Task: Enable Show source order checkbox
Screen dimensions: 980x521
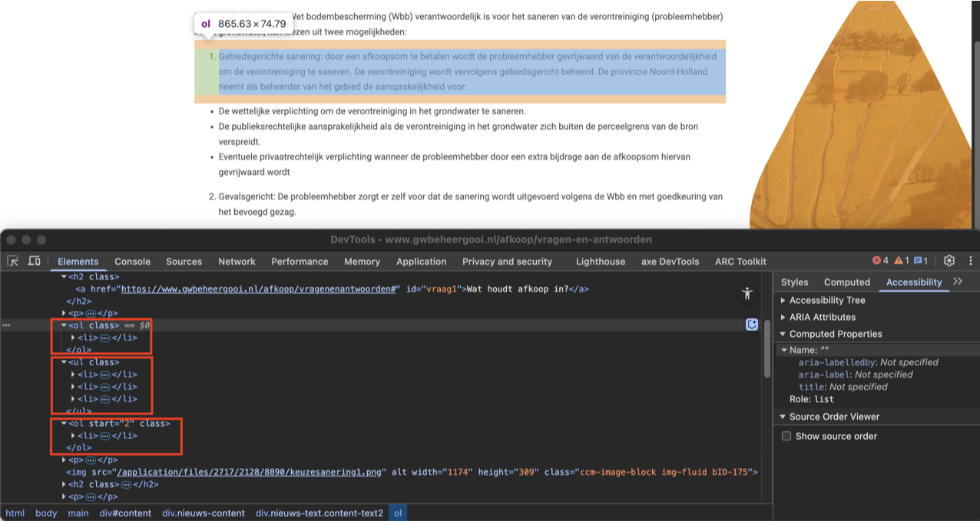Action: click(x=786, y=436)
